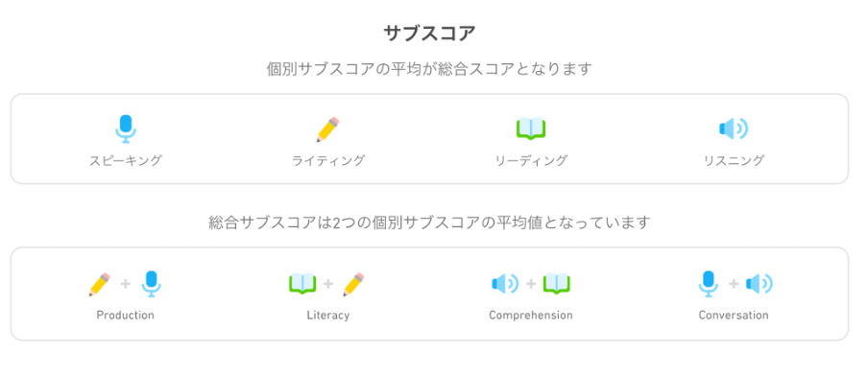Click the Comprehension label
The image size is (868, 376).
coord(530,316)
